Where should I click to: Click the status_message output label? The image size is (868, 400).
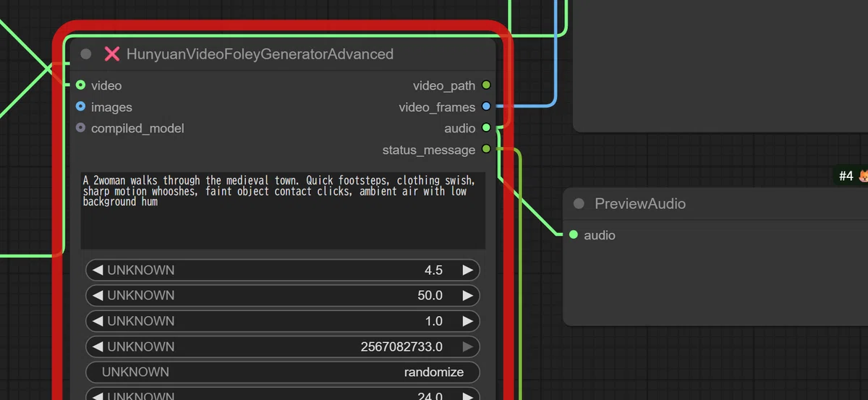(429, 150)
